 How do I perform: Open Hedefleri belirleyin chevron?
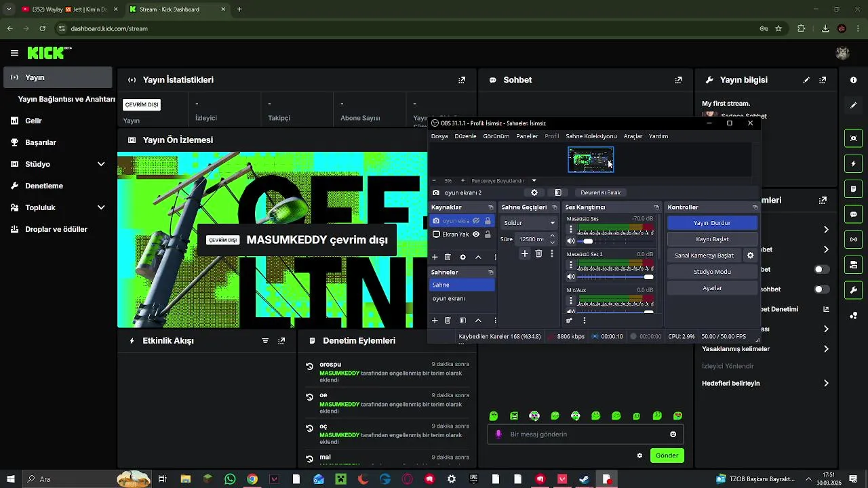[826, 384]
